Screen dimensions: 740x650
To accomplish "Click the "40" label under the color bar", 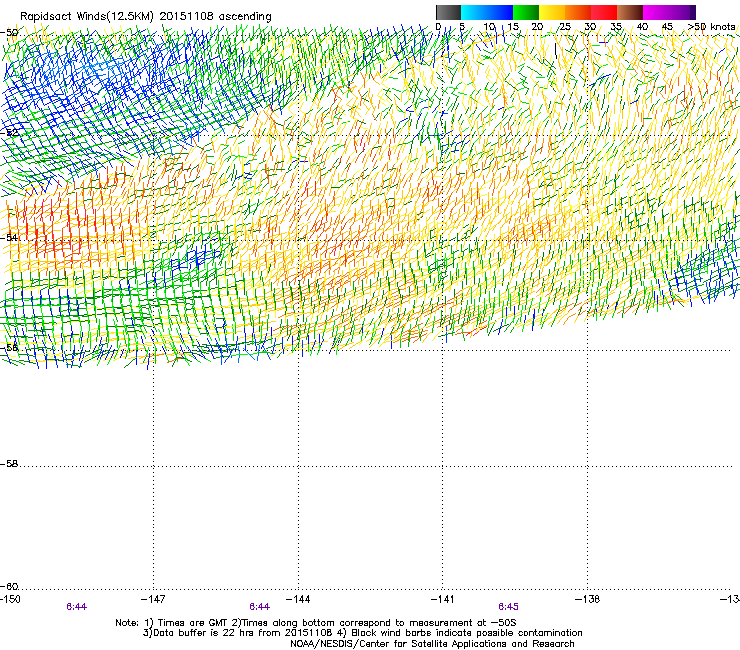I will pyautogui.click(x=642, y=27).
